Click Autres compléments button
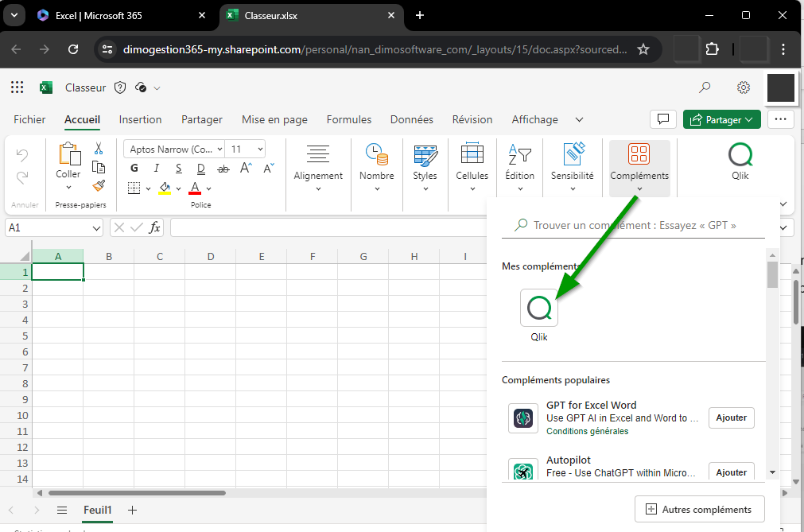The width and height of the screenshot is (804, 532). coord(699,510)
